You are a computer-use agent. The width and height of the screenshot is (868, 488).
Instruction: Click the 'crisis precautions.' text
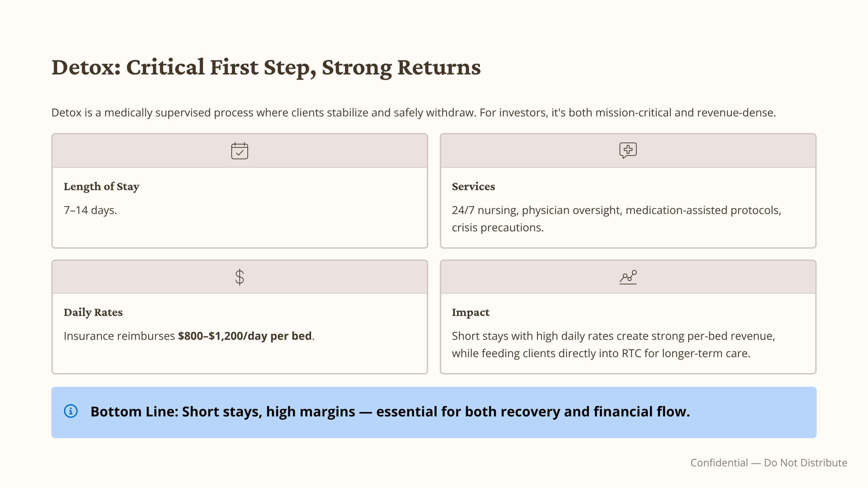click(x=498, y=228)
